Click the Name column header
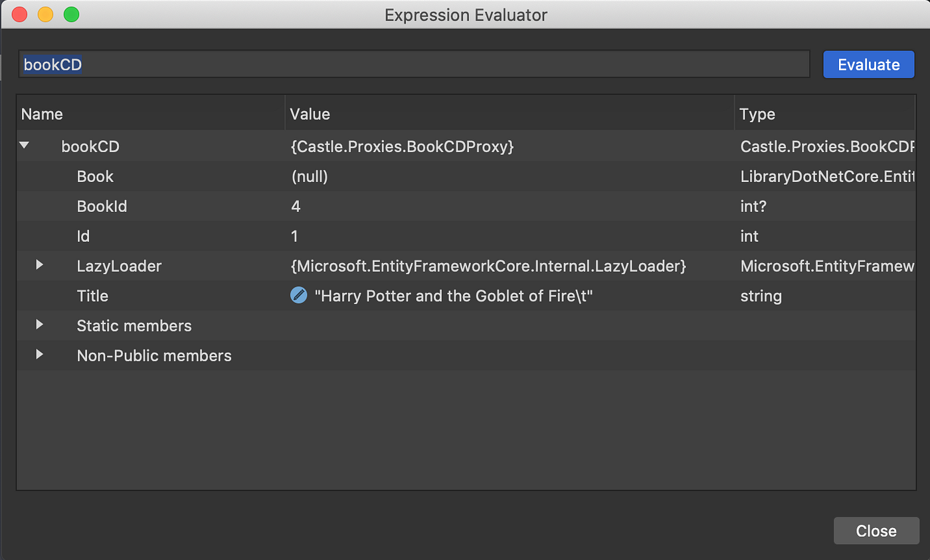930x560 pixels. (x=42, y=114)
